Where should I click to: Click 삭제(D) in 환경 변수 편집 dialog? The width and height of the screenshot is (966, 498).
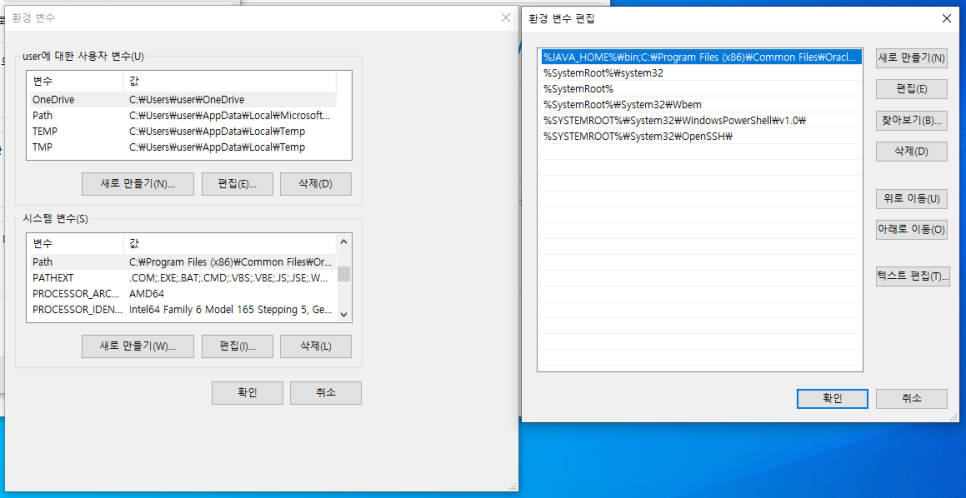pyautogui.click(x=911, y=151)
